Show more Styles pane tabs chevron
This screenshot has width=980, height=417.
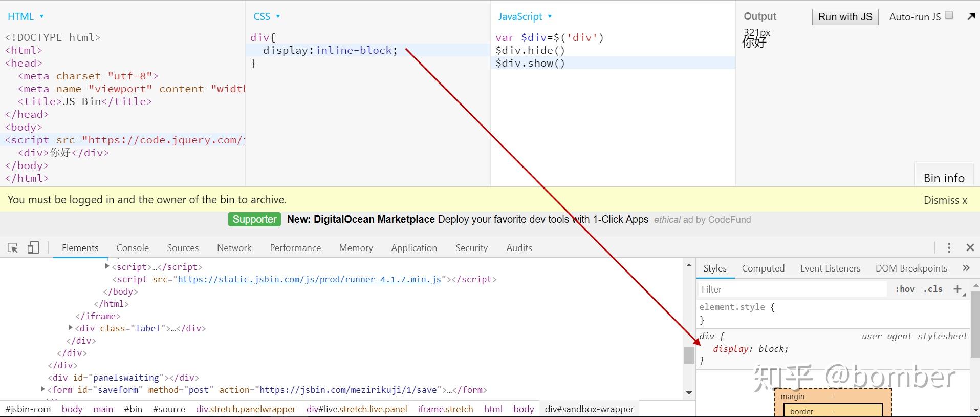tap(966, 268)
